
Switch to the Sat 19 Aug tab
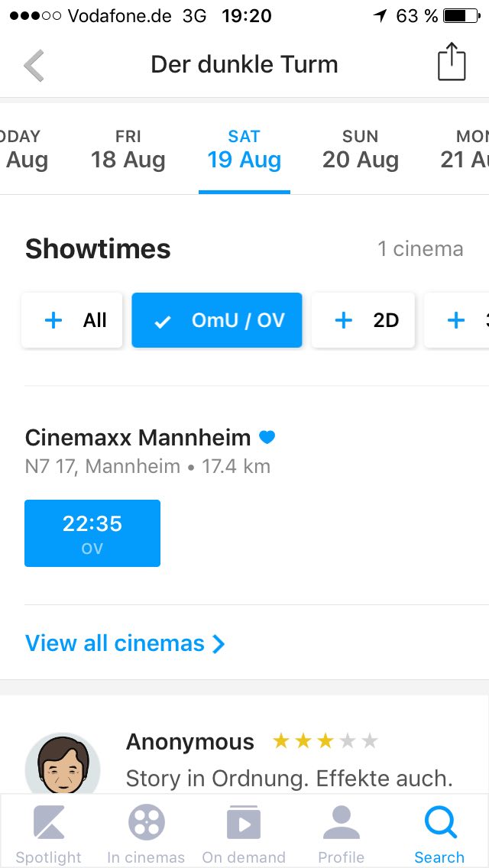(x=244, y=150)
